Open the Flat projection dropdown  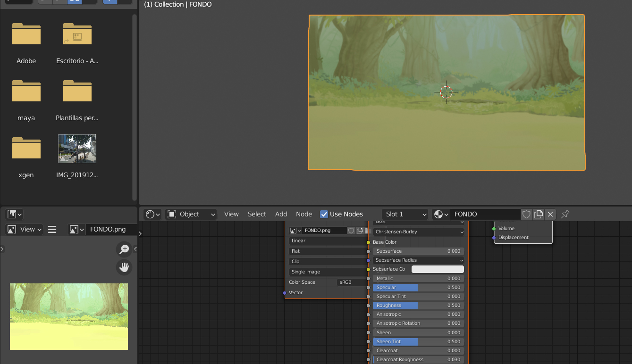point(329,251)
